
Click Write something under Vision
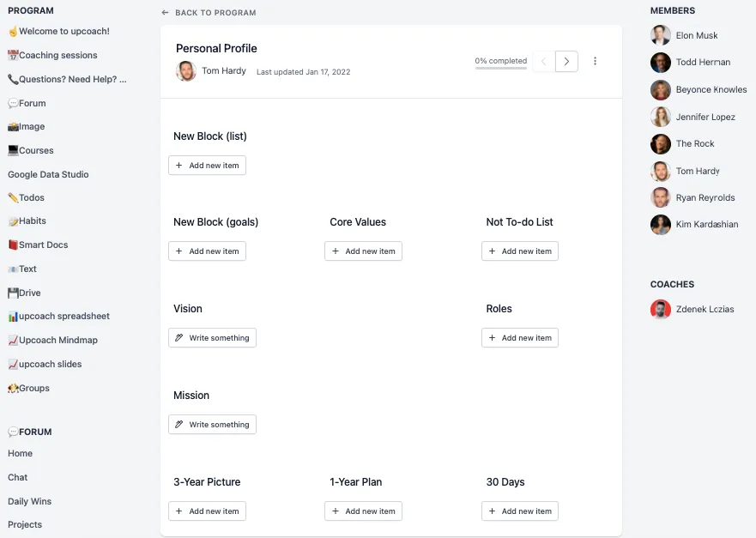tap(212, 338)
